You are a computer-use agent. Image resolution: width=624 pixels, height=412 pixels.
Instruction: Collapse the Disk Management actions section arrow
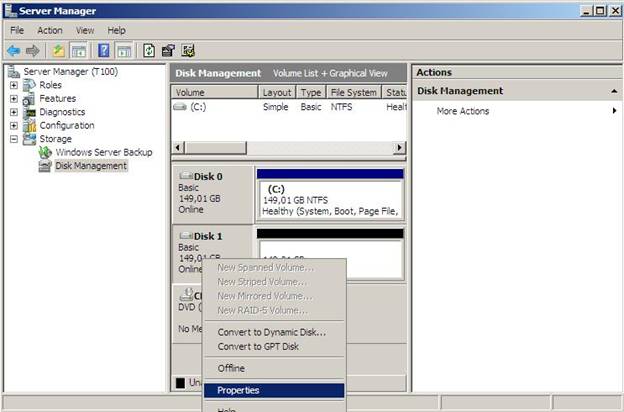(x=614, y=91)
